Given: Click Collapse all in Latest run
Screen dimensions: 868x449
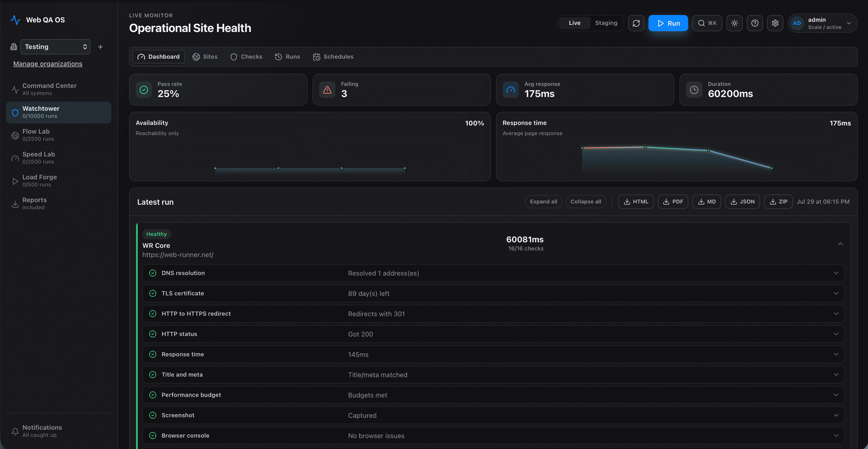Looking at the screenshot, I should 586,202.
